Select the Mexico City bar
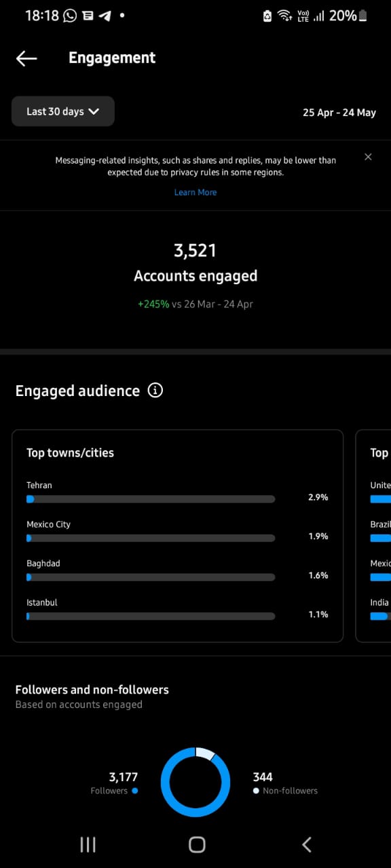Image resolution: width=391 pixels, height=868 pixels. [151, 538]
